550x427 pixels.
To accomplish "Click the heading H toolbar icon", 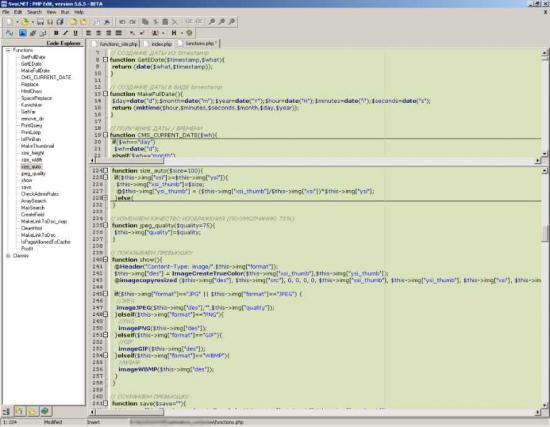I will (174, 33).
